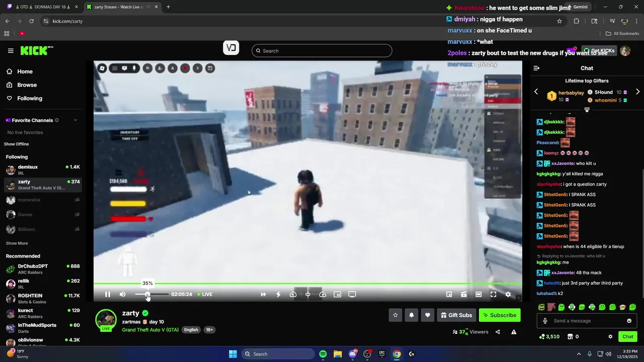Click the star favorite icon for zarty
This screenshot has width=644, height=362.
[x=395, y=315]
